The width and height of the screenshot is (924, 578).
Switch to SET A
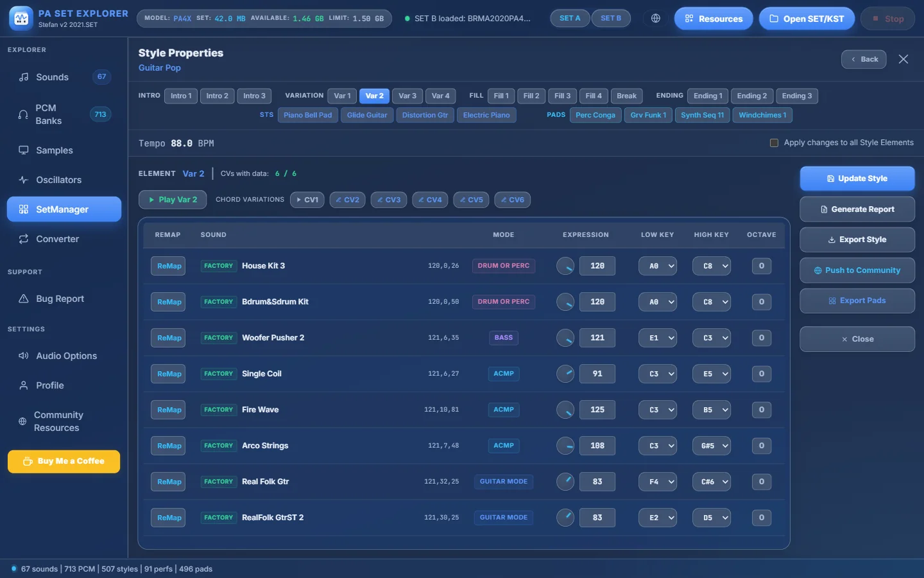point(570,19)
